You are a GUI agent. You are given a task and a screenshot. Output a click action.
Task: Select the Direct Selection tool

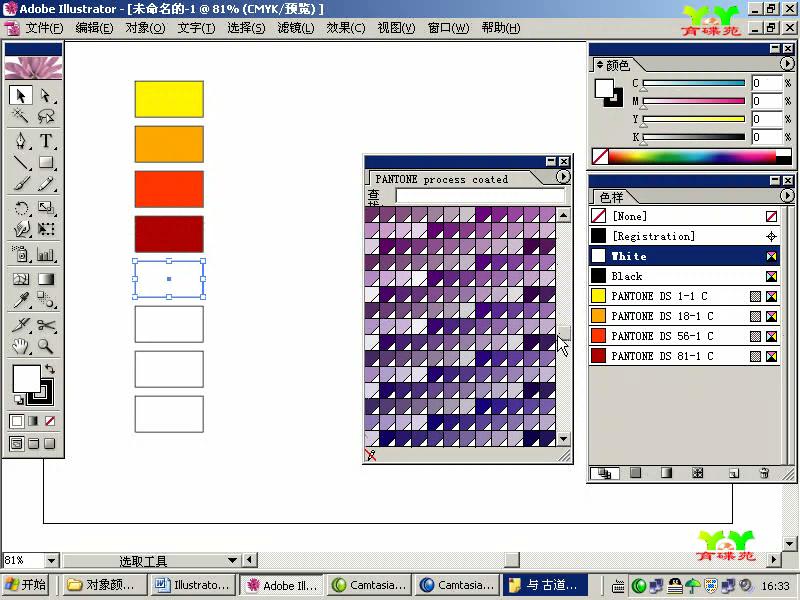46,95
